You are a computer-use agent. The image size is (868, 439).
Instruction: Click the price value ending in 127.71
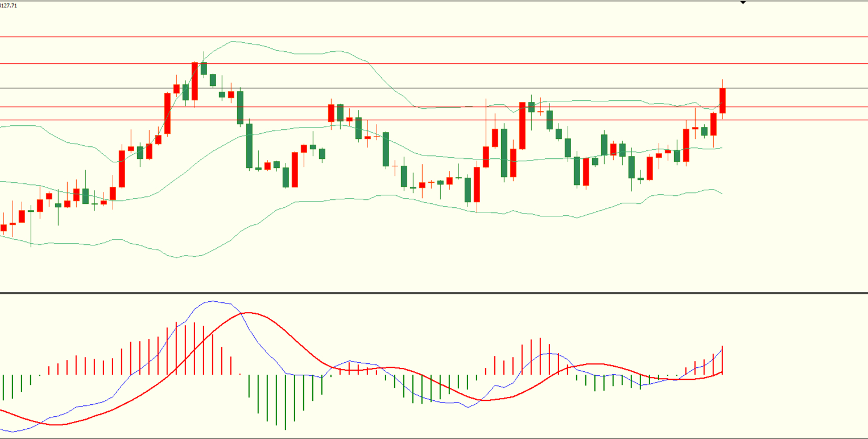tap(9, 5)
